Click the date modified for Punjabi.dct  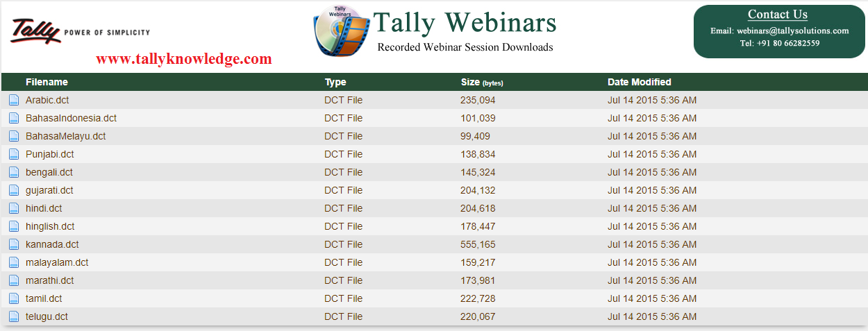(652, 154)
